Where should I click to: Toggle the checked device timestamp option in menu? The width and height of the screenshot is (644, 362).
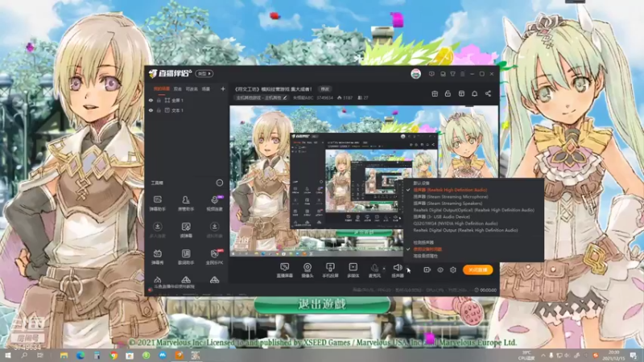[427, 249]
